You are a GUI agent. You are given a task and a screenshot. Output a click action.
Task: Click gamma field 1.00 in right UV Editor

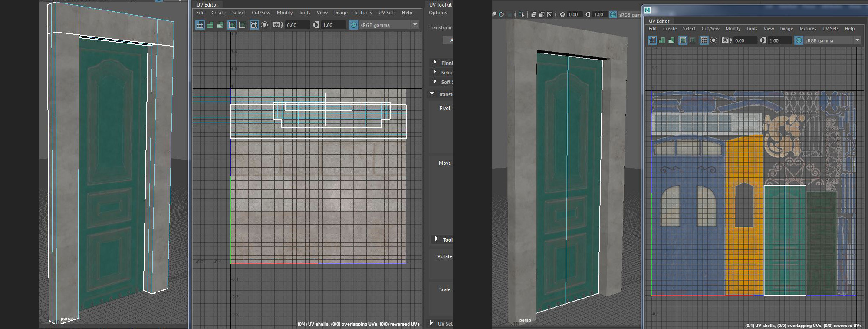(x=780, y=40)
